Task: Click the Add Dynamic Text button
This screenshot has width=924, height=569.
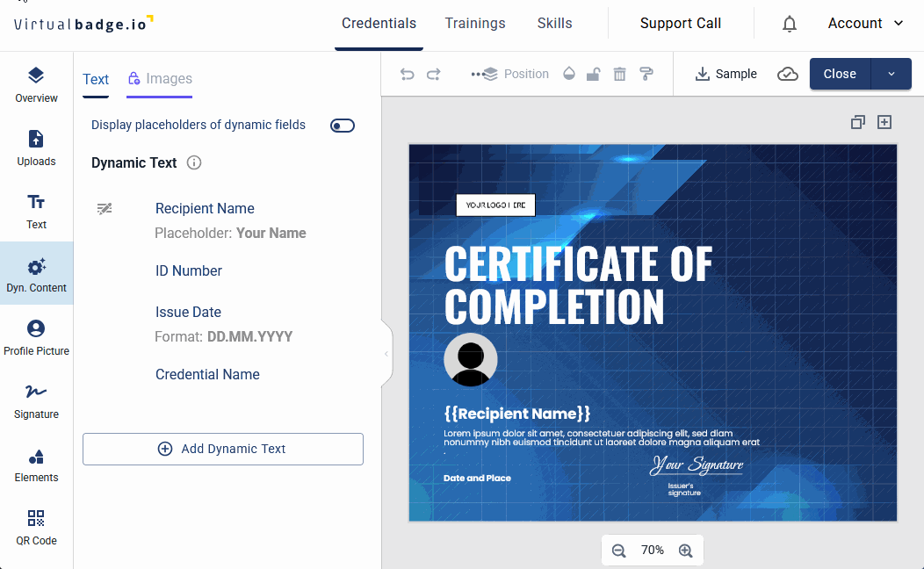Action: [223, 449]
